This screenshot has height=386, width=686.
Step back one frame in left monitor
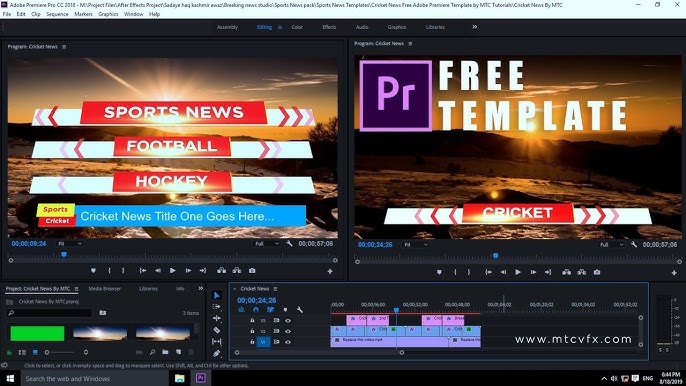click(x=158, y=271)
